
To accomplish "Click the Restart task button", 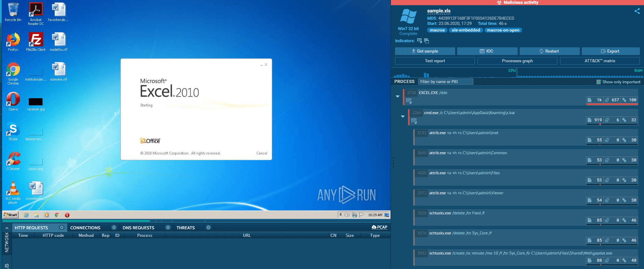I will (549, 51).
